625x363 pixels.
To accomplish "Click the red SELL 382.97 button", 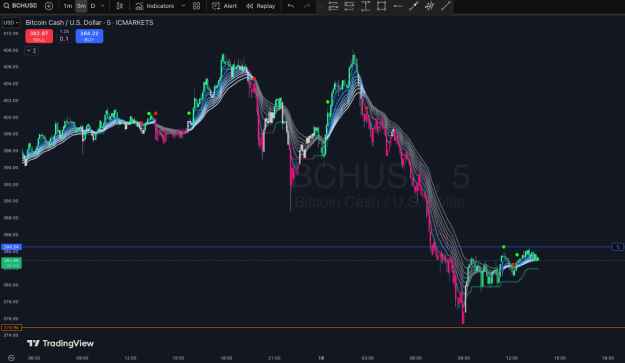I will [39, 36].
